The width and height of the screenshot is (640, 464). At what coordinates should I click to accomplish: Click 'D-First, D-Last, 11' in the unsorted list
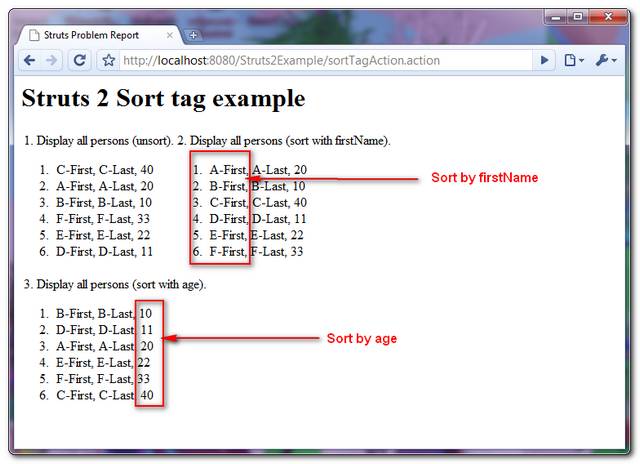[104, 251]
